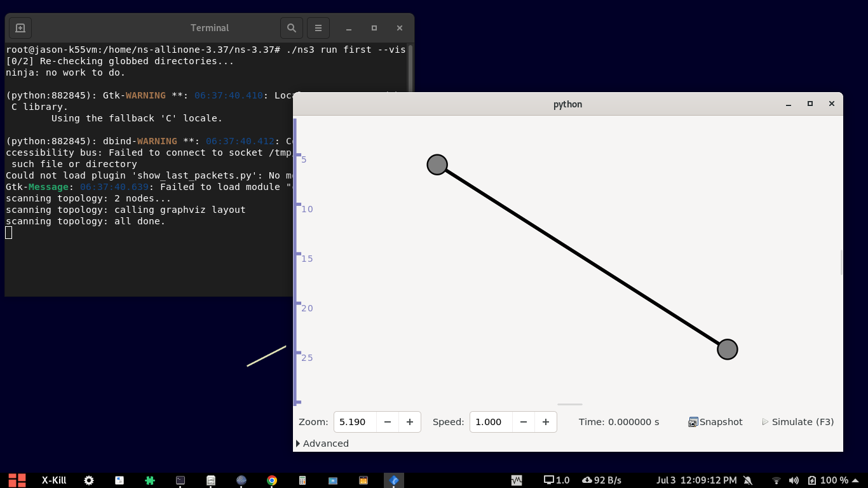Open calculator icon in taskbar
This screenshot has width=868, height=488.
coord(302,480)
